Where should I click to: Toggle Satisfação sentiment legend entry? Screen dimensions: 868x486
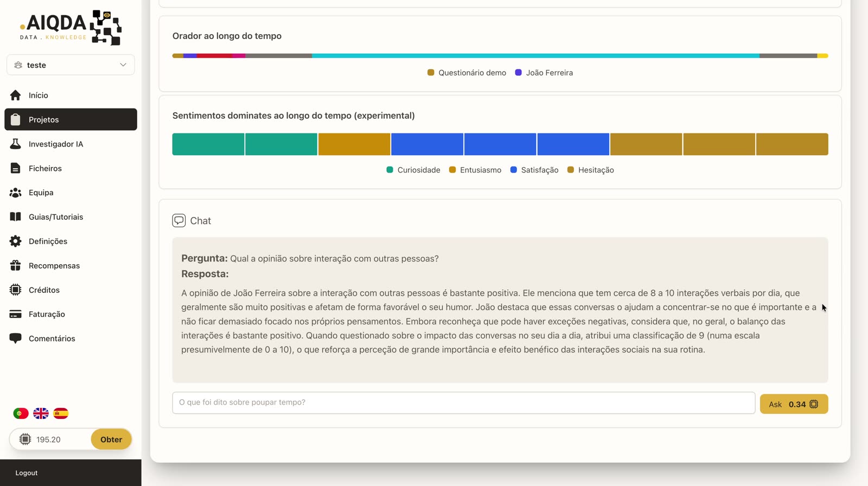click(x=534, y=170)
